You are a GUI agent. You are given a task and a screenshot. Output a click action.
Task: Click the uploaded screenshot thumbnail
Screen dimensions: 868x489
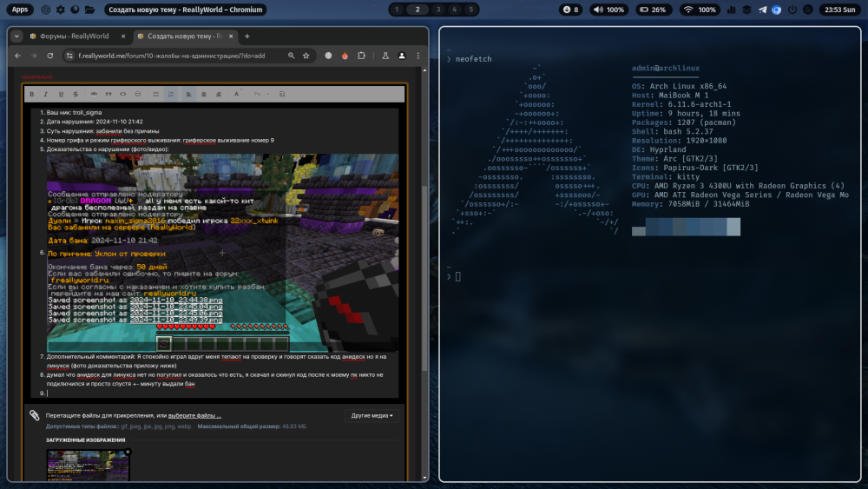(x=88, y=466)
